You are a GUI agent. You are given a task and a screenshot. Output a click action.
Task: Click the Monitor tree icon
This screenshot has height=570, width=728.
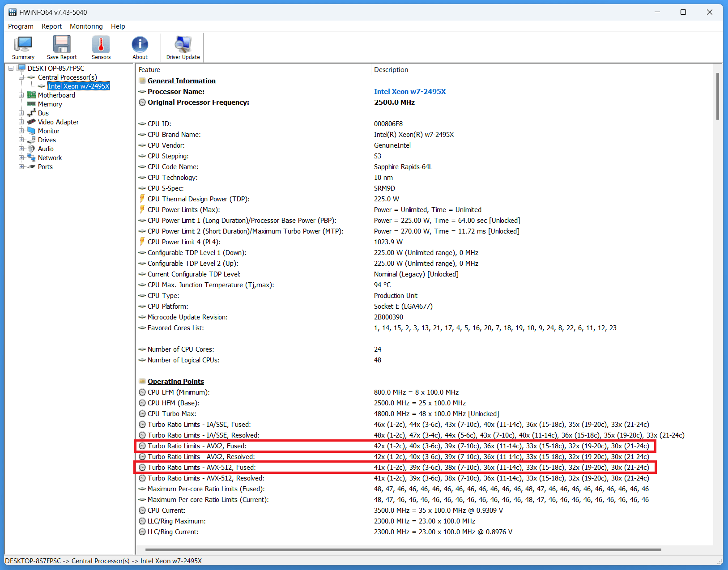31,131
